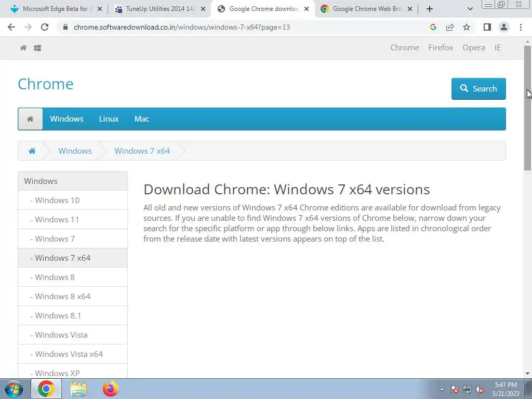532x399 pixels.
Task: Click the share page icon
Action: tap(450, 27)
